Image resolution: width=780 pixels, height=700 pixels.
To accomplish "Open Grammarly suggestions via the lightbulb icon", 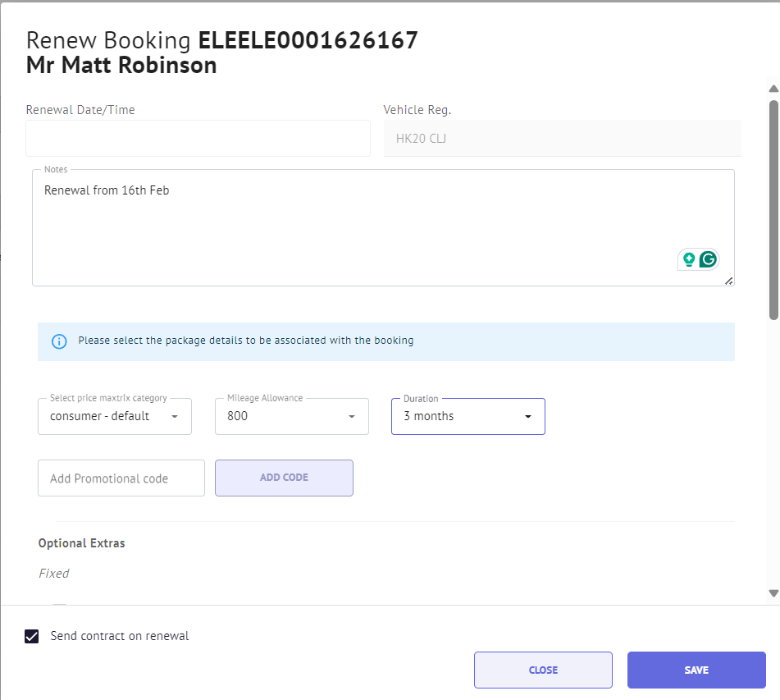I will (687, 258).
